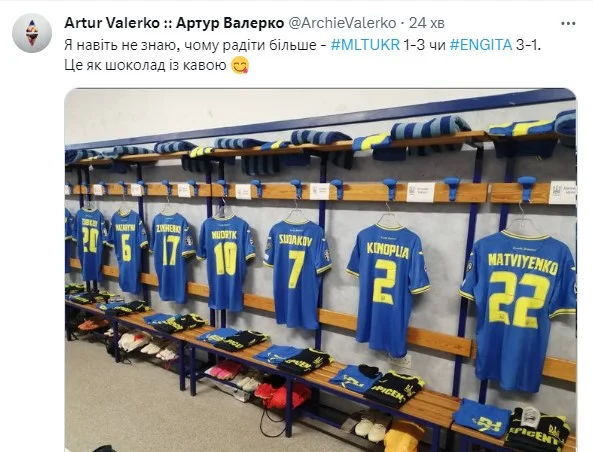Click the @ArchieValerko handle
Image resolution: width=593 pixels, height=452 pixels.
[342, 23]
